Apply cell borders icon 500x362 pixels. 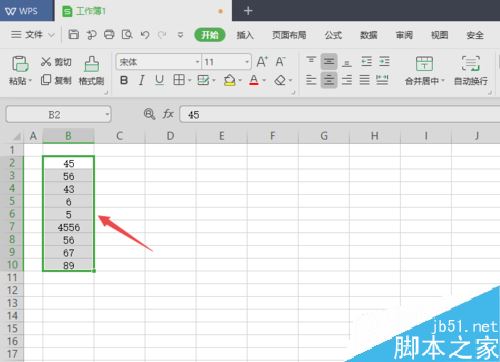coord(179,80)
